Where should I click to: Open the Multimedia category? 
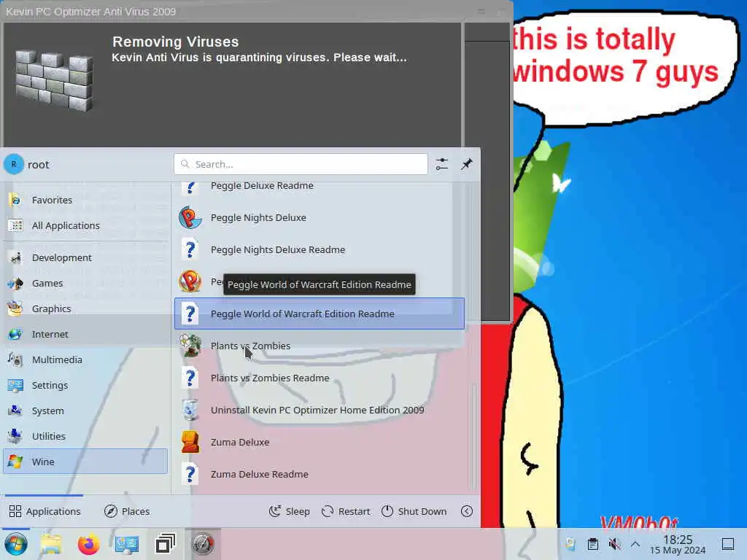pyautogui.click(x=85, y=359)
